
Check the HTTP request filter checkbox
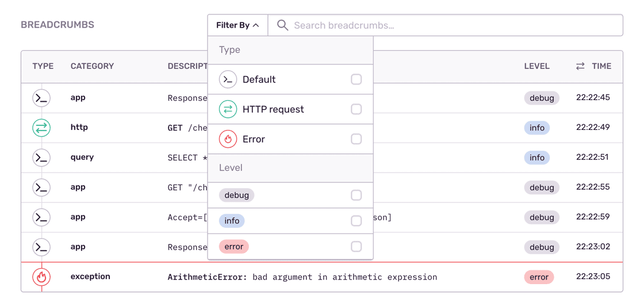tap(356, 109)
